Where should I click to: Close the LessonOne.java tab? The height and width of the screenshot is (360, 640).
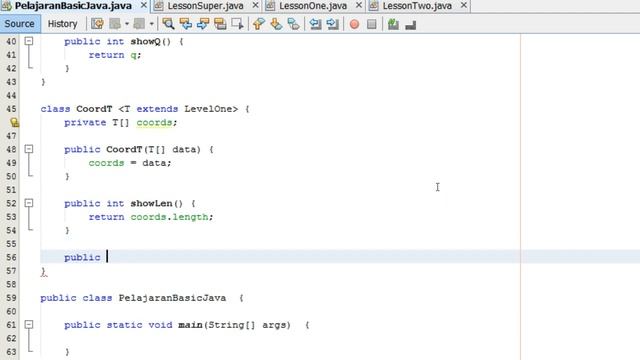point(359,5)
